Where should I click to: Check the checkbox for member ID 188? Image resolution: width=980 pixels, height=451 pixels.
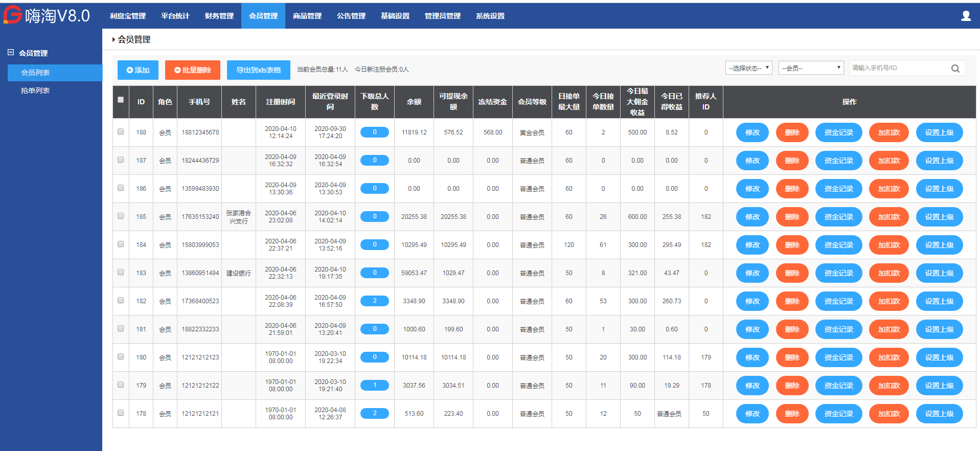(x=121, y=132)
